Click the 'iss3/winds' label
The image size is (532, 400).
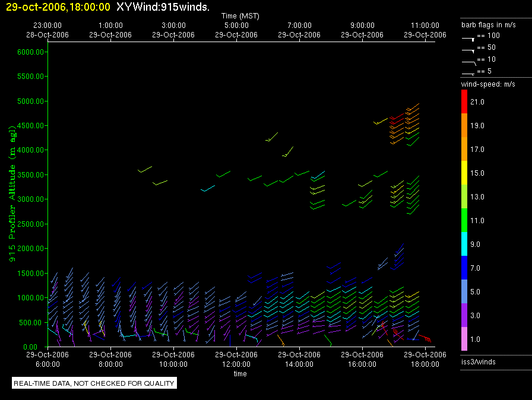pos(479,362)
